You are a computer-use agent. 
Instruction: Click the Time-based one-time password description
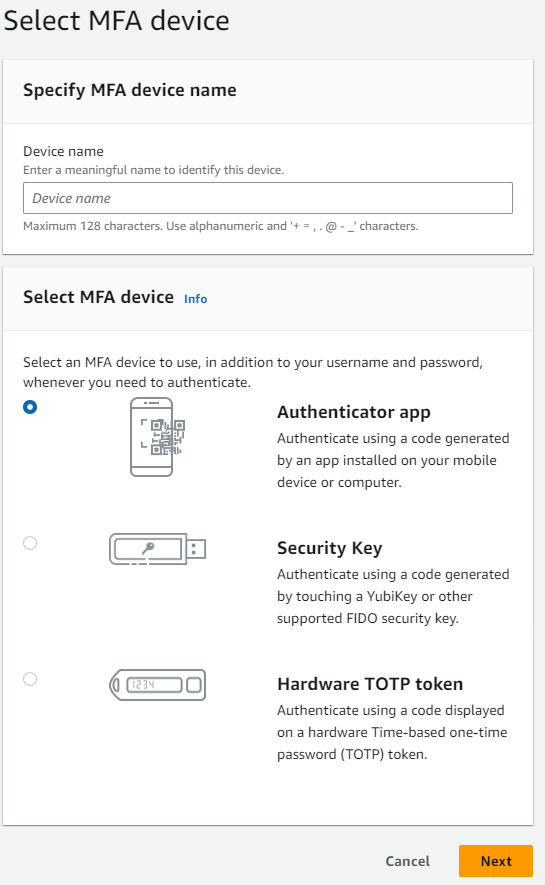392,732
